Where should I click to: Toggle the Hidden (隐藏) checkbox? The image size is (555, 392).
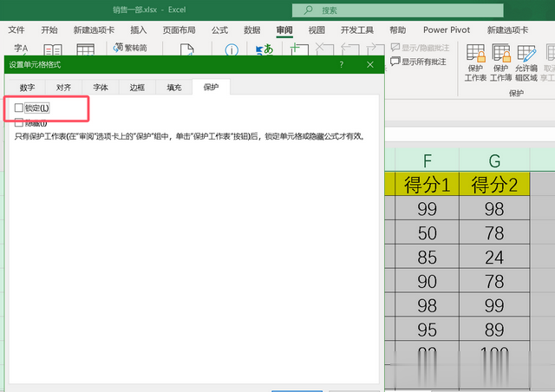point(19,123)
